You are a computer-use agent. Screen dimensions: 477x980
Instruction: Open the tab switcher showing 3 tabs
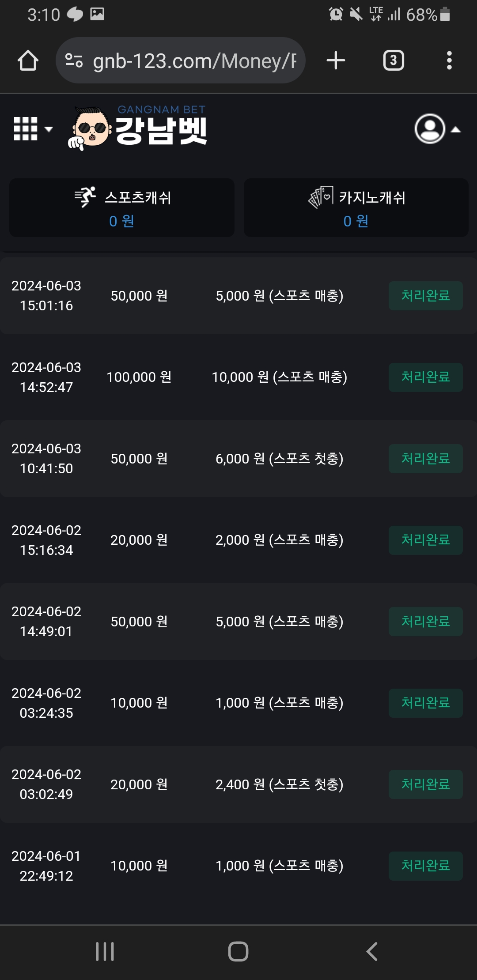click(394, 60)
